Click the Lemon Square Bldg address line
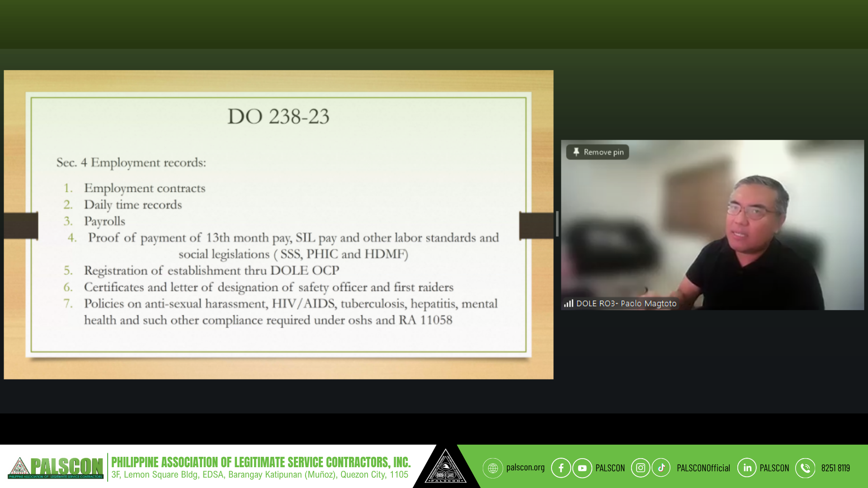Viewport: 868px width, 488px height. tap(259, 475)
